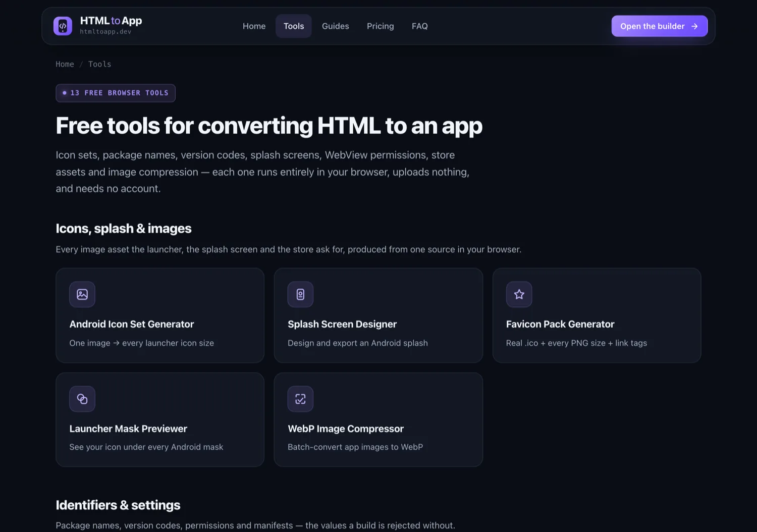Click the 'Identifiers & settings' section heading
Viewport: 757px width, 532px height.
[x=118, y=505]
